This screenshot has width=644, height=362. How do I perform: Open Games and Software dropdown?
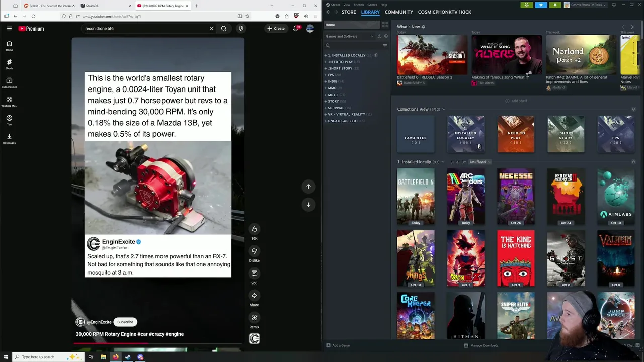[350, 36]
